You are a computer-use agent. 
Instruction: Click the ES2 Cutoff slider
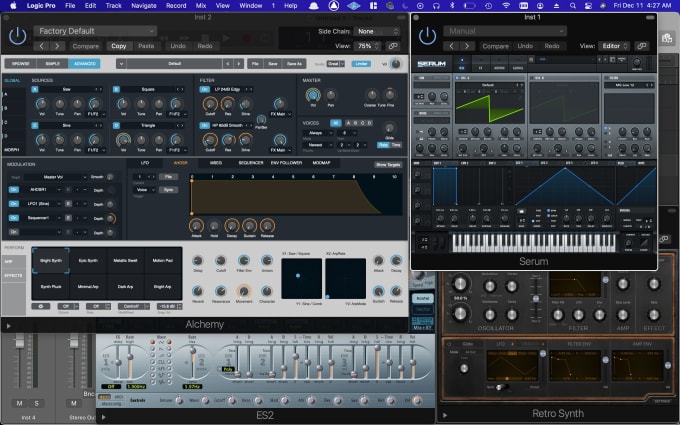point(232,400)
